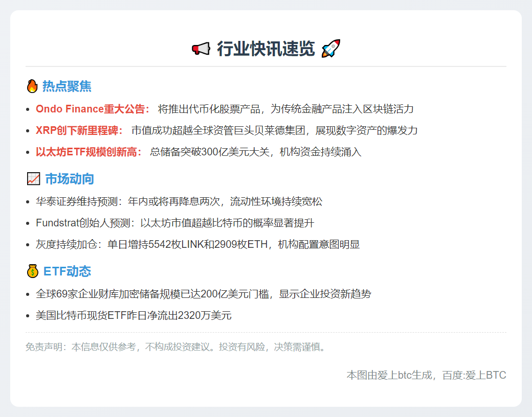
Task: Click the red XRP创下新里程碑 label
Action: pos(79,130)
